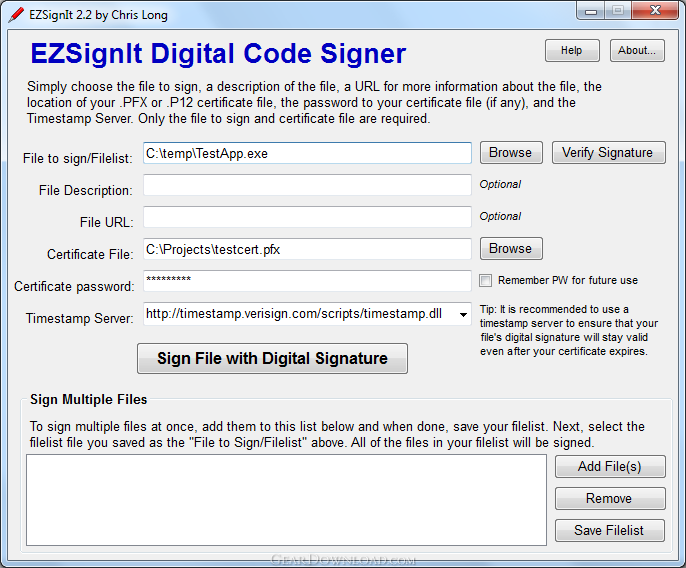
Task: Enable Remember PW for future use
Action: click(x=485, y=280)
